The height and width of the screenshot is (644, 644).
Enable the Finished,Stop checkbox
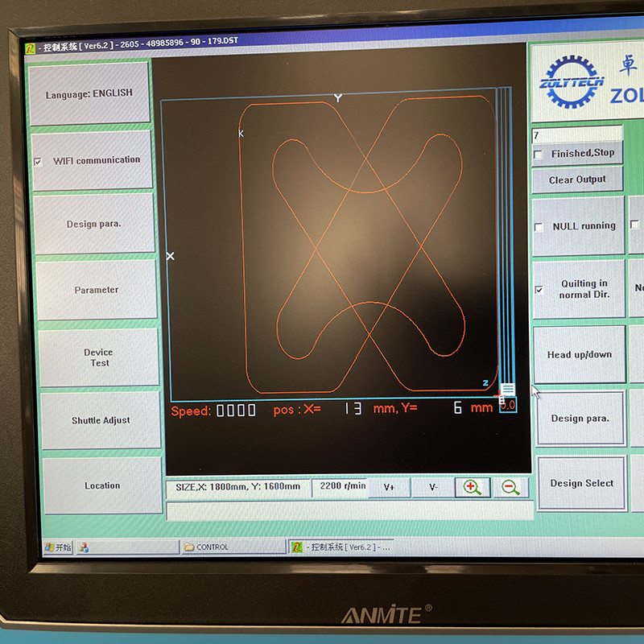click(538, 154)
